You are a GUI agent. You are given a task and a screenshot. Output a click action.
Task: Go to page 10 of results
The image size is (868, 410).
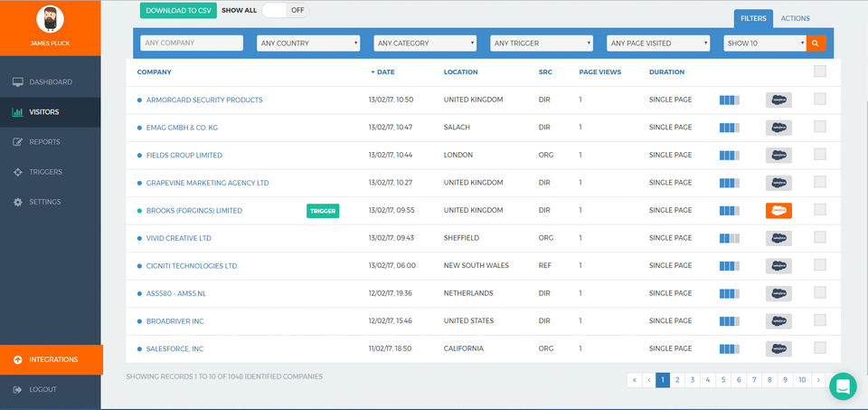[x=802, y=380]
